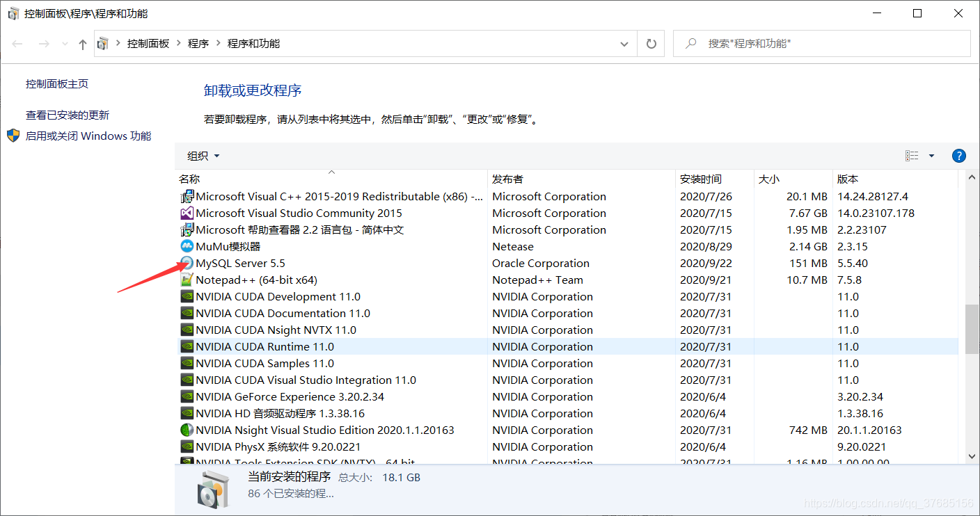The image size is (980, 516).
Task: Click the 742 MB size cell
Action: (809, 430)
